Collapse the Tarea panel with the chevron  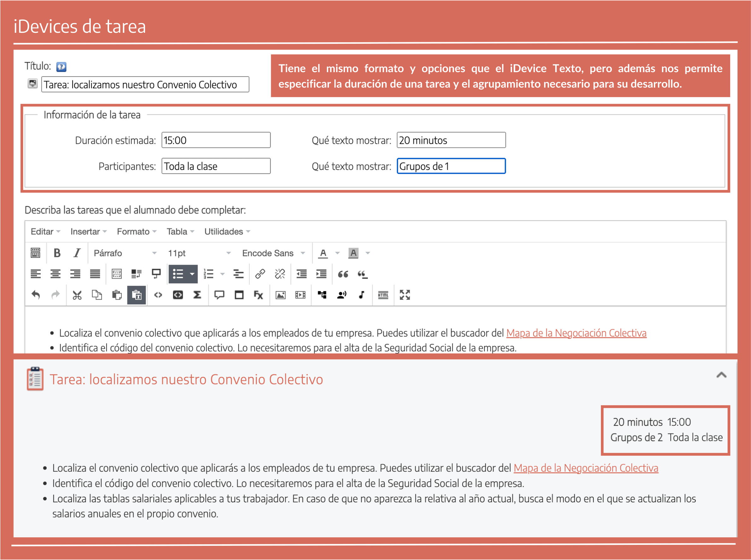(722, 376)
